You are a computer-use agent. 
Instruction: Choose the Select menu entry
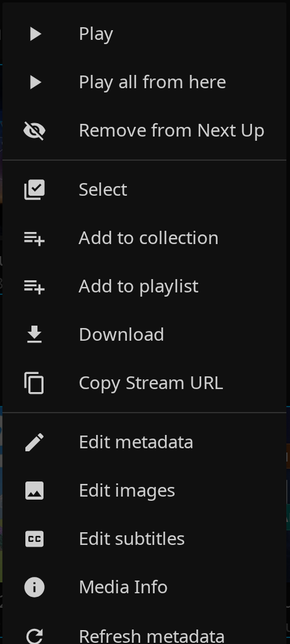click(x=144, y=190)
